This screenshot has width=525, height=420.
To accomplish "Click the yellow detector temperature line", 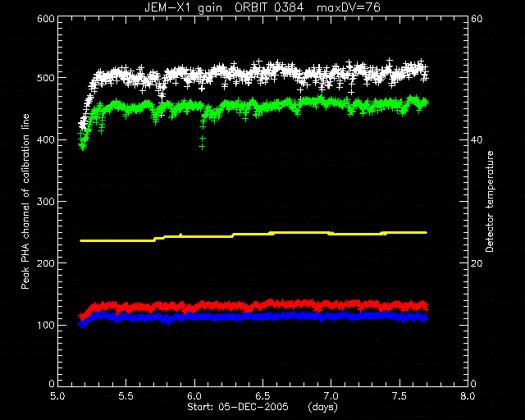I will tap(253, 236).
